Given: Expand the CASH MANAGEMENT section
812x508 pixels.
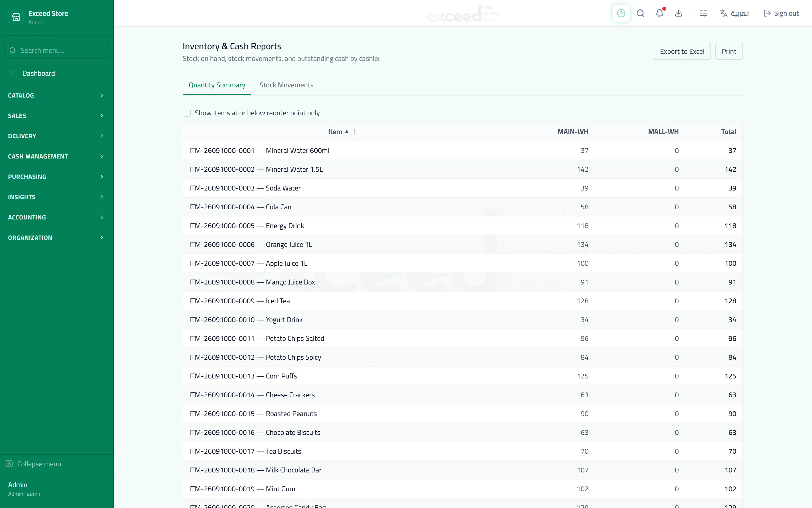Looking at the screenshot, I should [57, 156].
